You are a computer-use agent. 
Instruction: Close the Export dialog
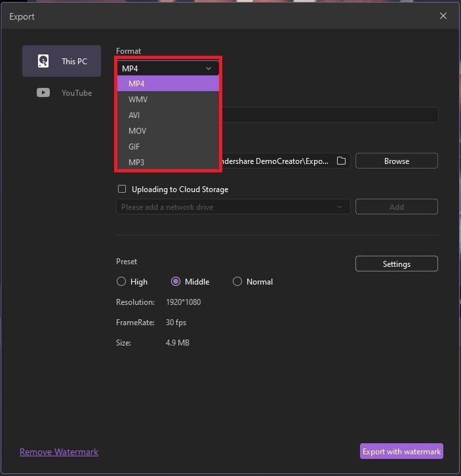(443, 16)
